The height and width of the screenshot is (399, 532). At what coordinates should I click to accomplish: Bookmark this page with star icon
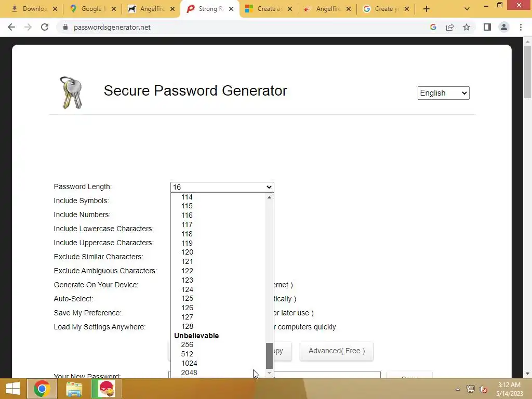click(x=467, y=27)
